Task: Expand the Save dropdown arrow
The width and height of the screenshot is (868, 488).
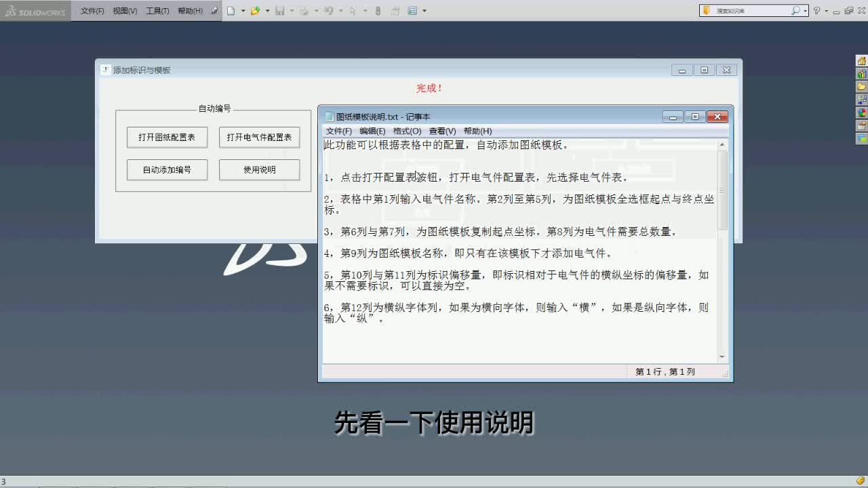Action: (292, 11)
